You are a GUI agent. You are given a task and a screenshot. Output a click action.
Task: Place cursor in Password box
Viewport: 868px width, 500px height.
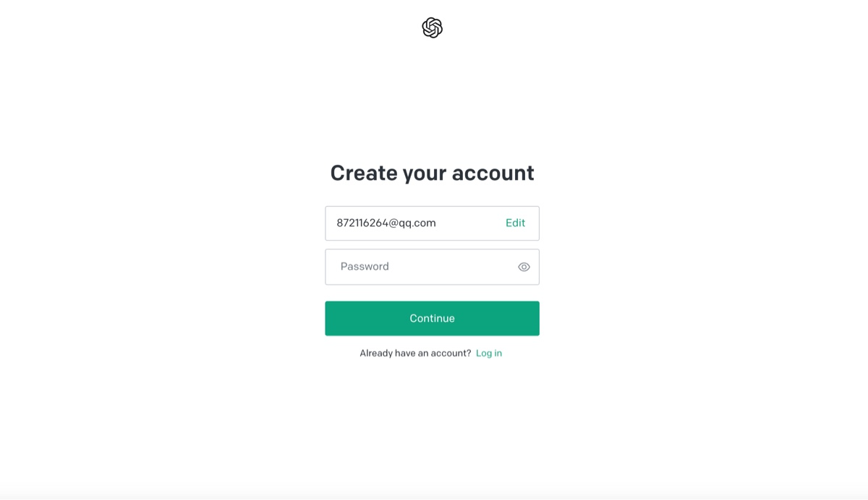pos(432,267)
